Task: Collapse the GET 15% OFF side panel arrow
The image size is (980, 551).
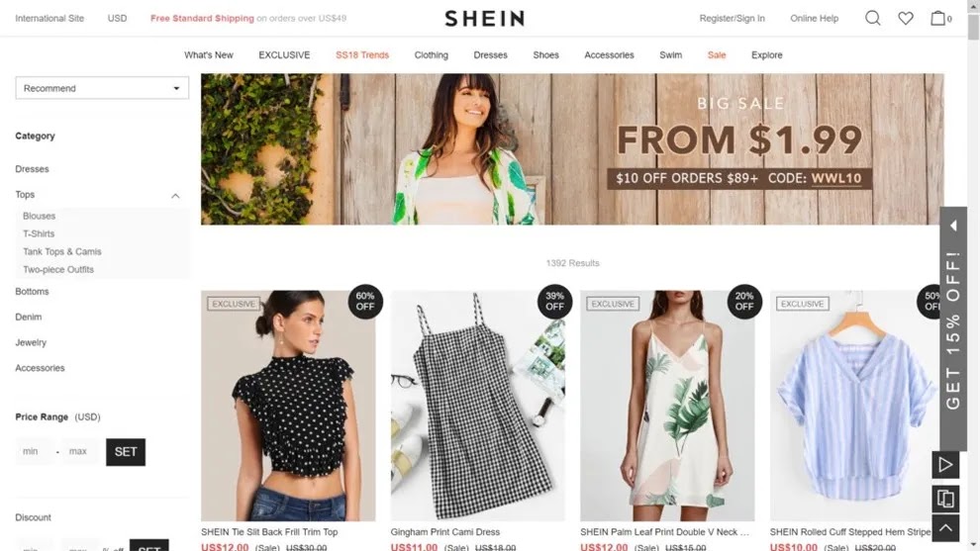Action: pos(953,226)
